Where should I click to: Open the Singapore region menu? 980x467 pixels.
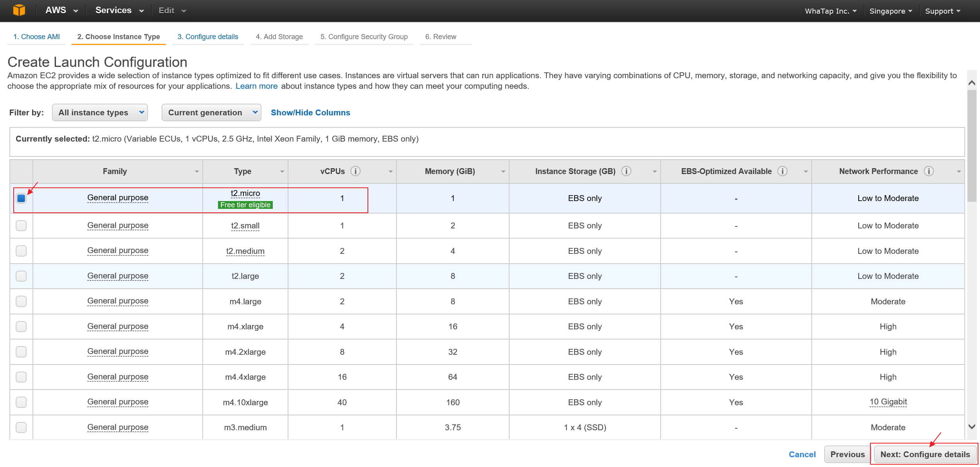click(x=891, y=11)
